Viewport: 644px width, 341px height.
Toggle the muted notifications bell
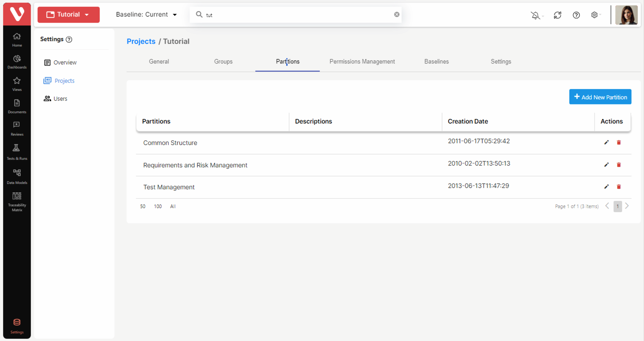tap(535, 15)
